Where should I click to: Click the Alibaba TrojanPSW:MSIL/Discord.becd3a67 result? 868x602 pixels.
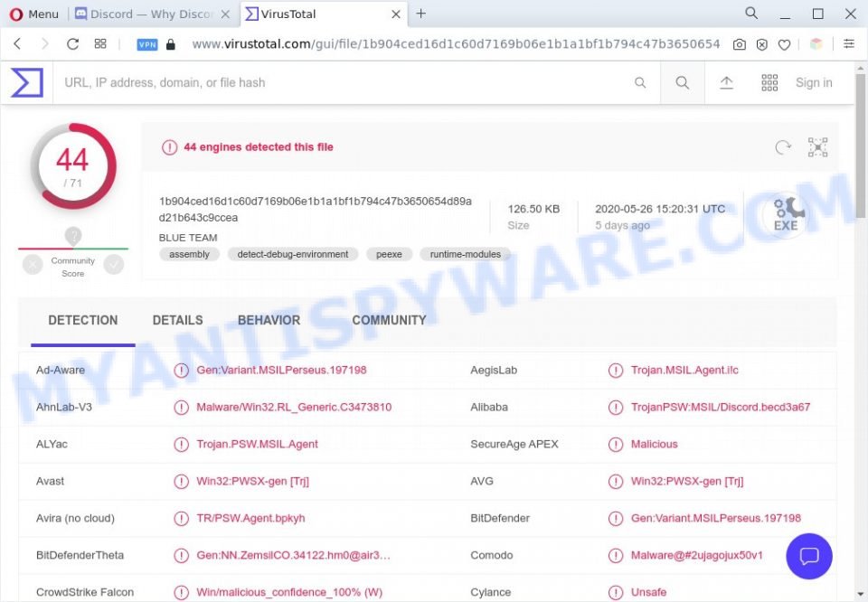pos(721,408)
